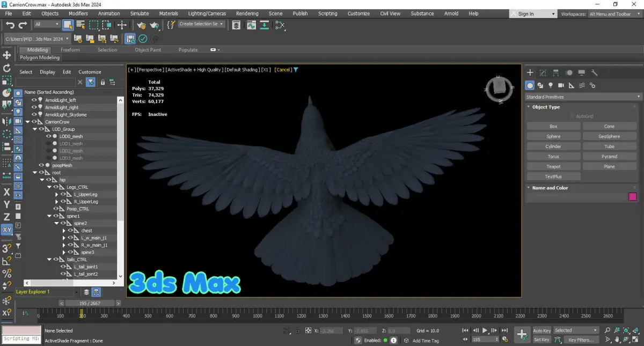Image resolution: width=644 pixels, height=346 pixels.
Task: Open the Motion panel tab icon
Action: click(569, 72)
